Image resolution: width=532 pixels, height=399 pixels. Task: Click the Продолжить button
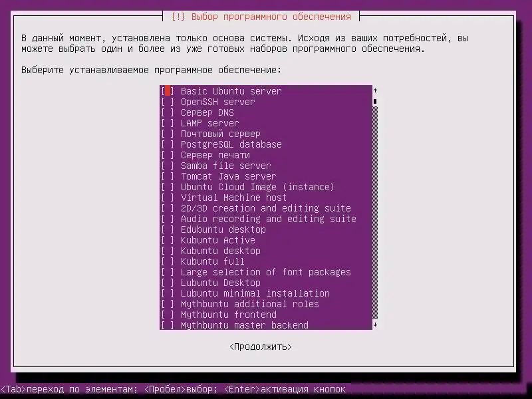click(261, 346)
